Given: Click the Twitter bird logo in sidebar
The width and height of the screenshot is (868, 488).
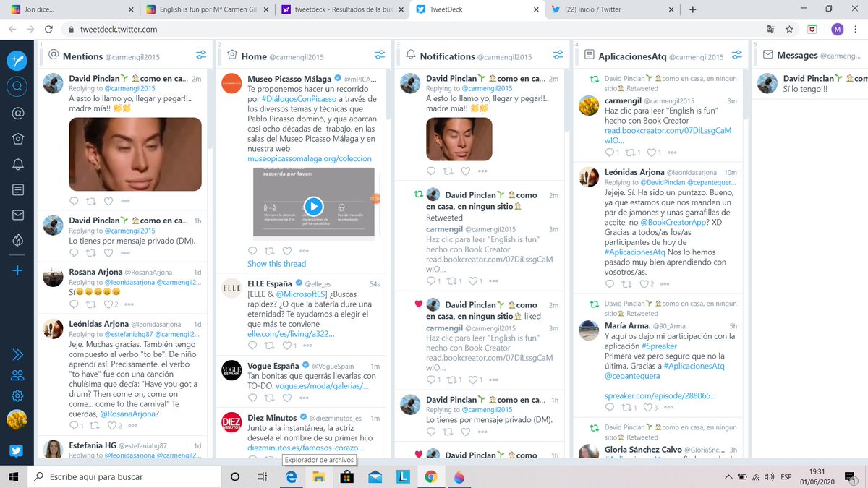Looking at the screenshot, I should 17,451.
